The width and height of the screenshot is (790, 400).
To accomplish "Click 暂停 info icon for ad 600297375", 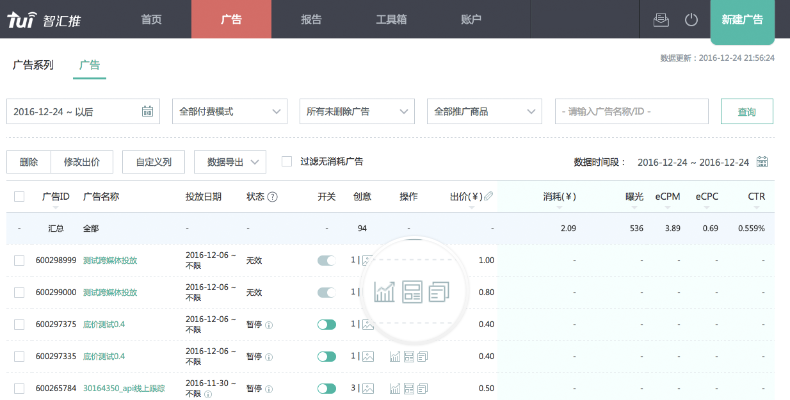I will 269,325.
